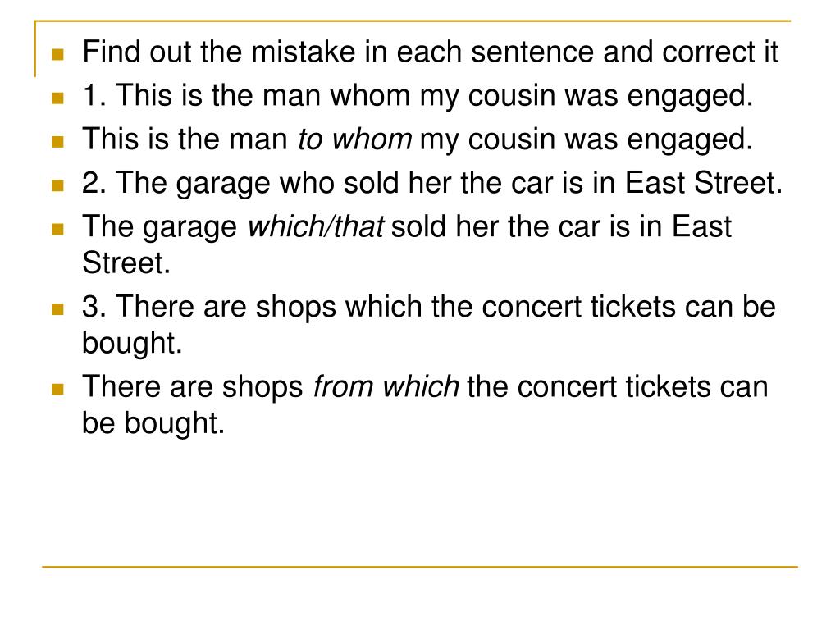Click the word 'Street.' on its own line
The height and width of the screenshot is (630, 840).
coord(126,263)
